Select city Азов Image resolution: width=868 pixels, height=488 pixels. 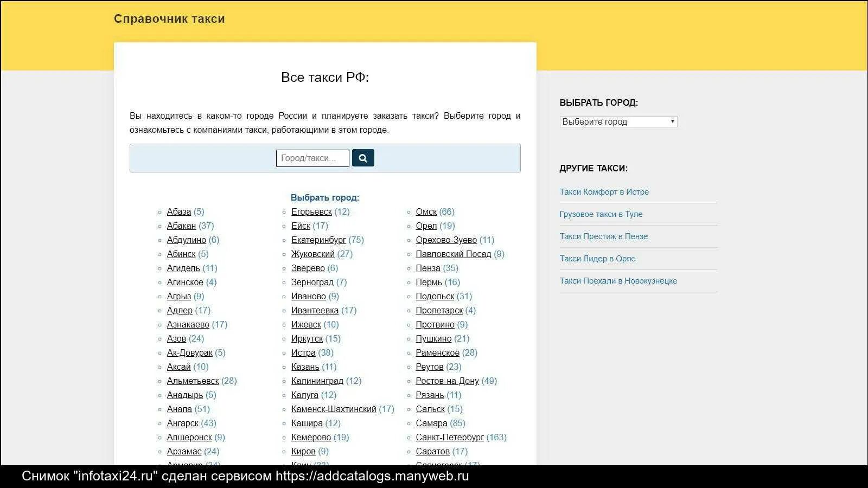pyautogui.click(x=176, y=339)
